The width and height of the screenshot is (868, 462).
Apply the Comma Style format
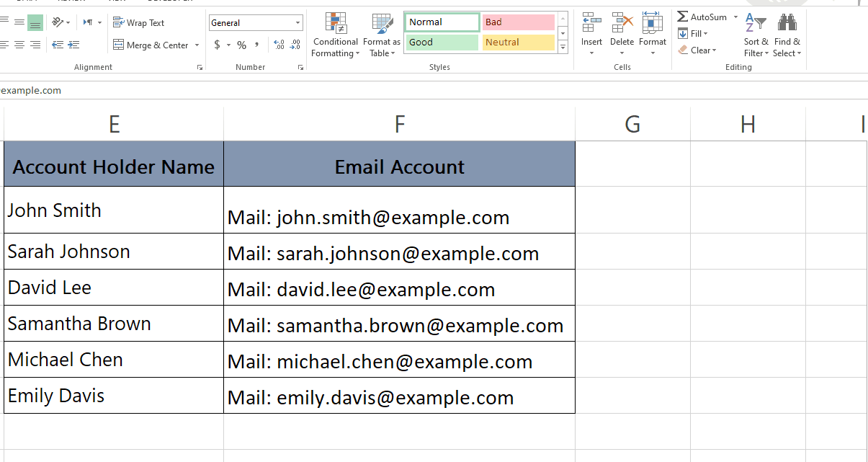(x=258, y=45)
